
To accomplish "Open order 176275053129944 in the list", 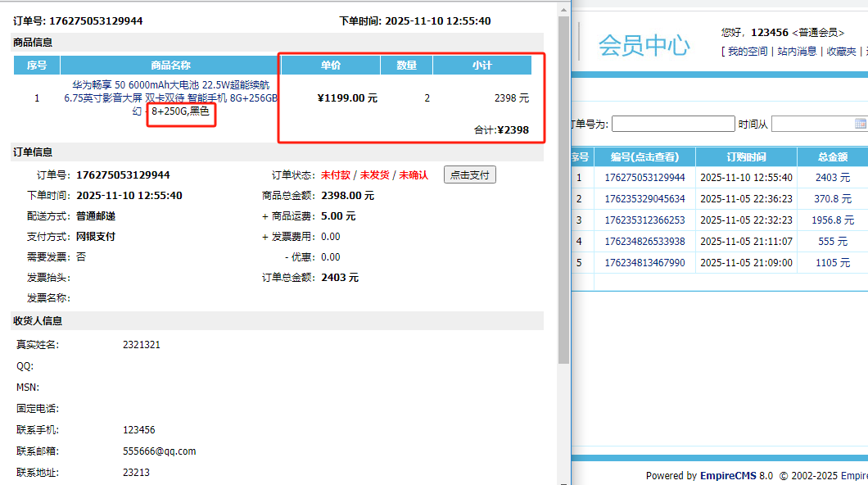I will [644, 178].
